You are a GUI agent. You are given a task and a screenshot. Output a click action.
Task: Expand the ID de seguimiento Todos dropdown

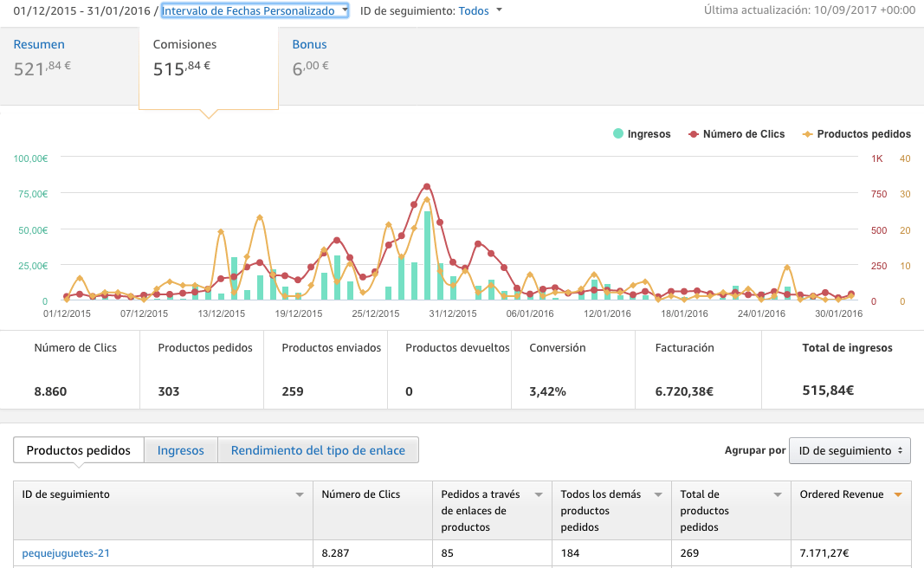coord(481,10)
